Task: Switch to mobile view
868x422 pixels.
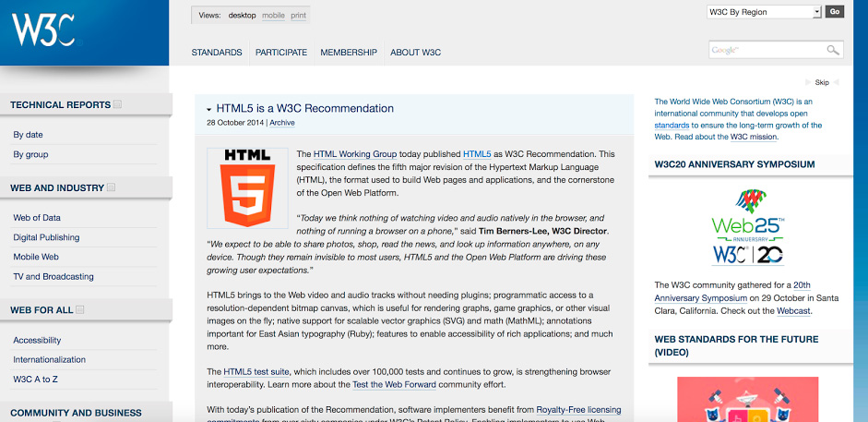Action: pos(273,16)
